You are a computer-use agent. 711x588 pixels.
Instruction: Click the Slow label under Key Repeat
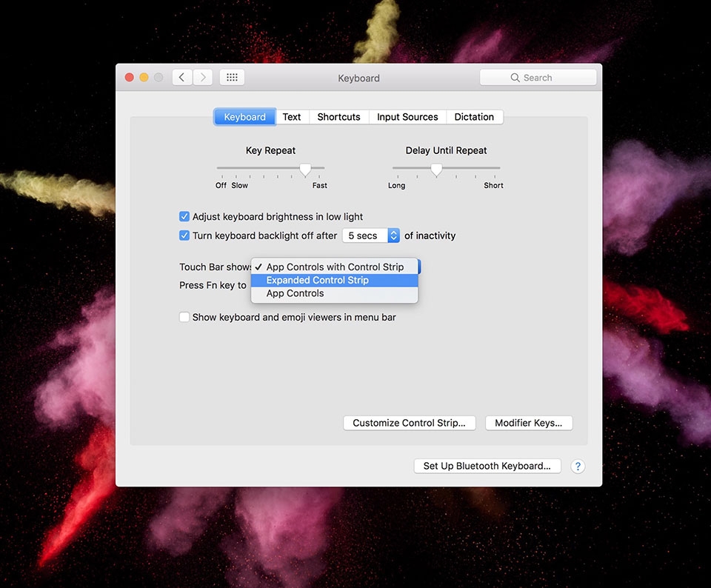click(x=239, y=185)
